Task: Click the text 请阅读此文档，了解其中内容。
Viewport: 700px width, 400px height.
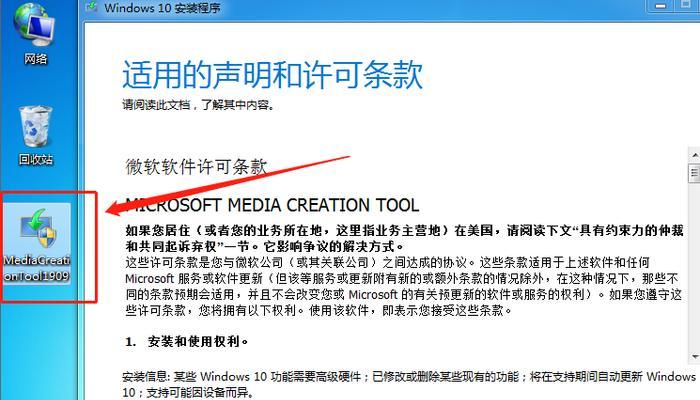Action: [199, 105]
